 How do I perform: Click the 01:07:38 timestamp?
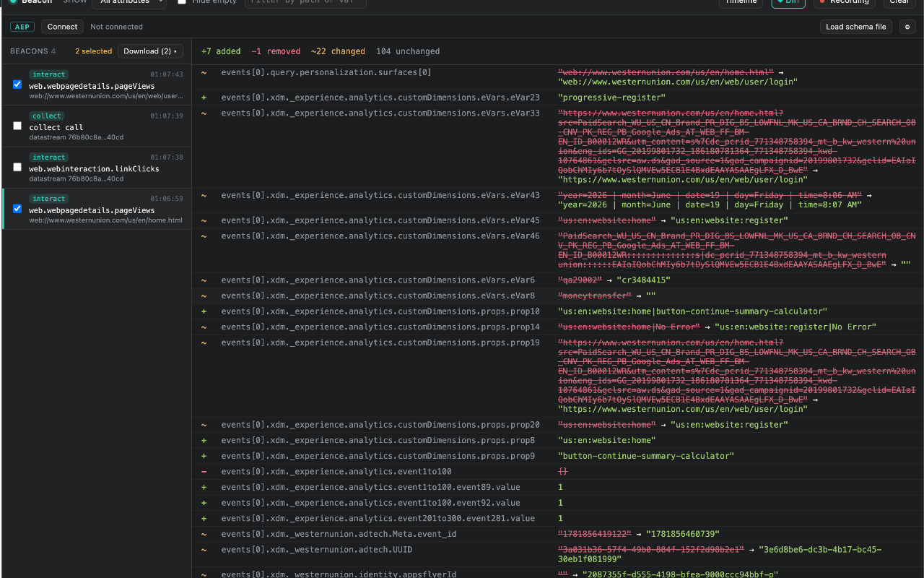[x=167, y=158]
